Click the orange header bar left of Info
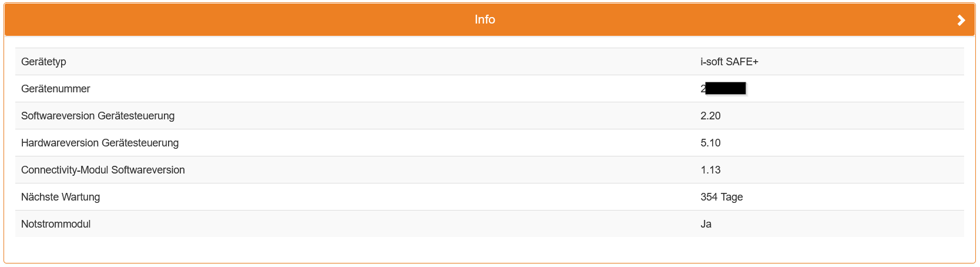This screenshot has width=980, height=267. pyautogui.click(x=235, y=19)
